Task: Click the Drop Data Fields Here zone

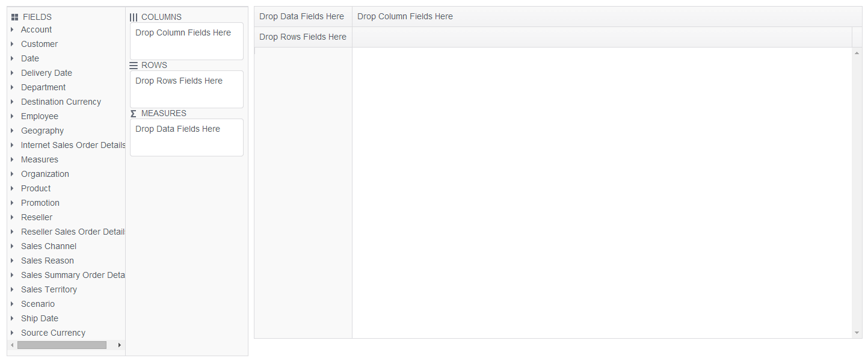Action: [x=186, y=137]
